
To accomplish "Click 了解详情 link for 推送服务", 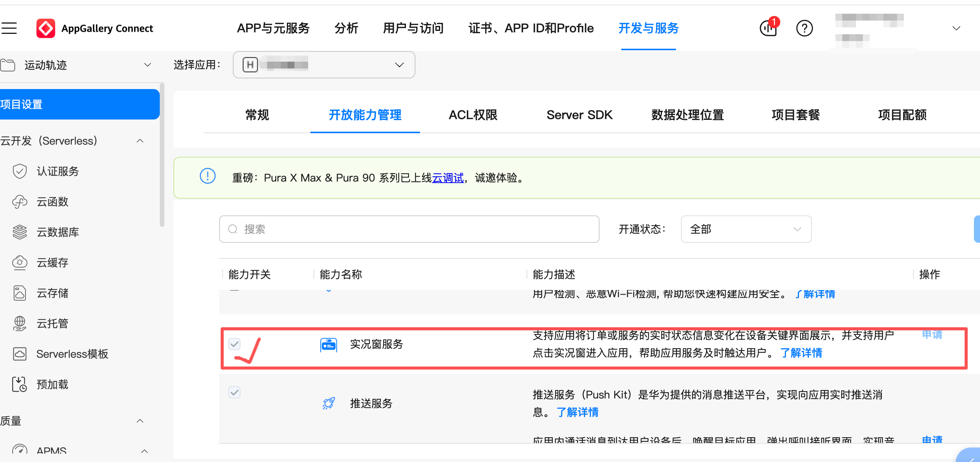I will [577, 412].
